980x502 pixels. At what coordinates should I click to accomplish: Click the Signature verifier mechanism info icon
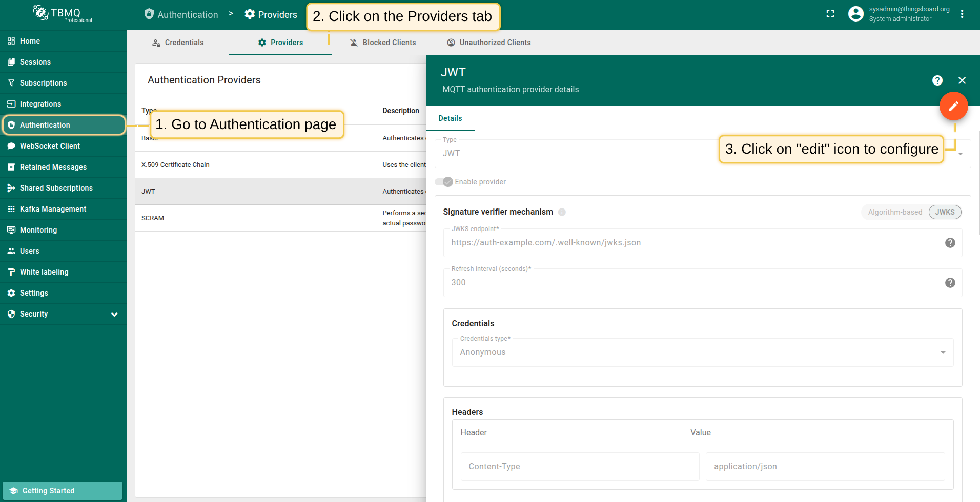point(562,212)
